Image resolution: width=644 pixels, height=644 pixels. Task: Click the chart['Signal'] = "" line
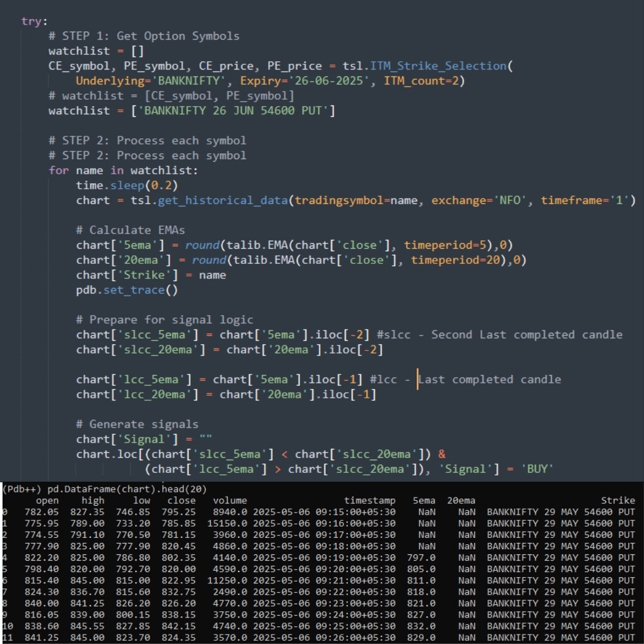click(x=144, y=439)
